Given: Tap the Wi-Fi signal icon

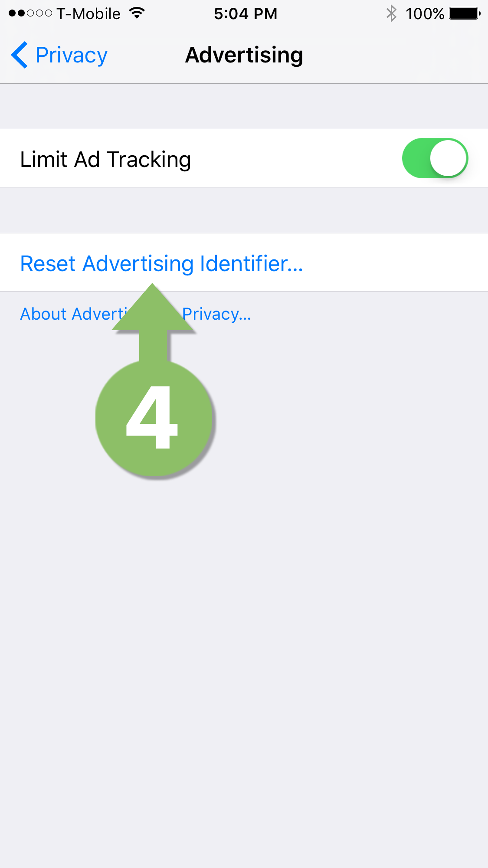Looking at the screenshot, I should (x=137, y=13).
